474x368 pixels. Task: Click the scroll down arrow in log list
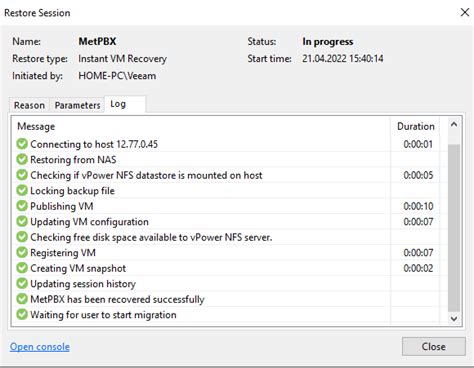tap(454, 318)
